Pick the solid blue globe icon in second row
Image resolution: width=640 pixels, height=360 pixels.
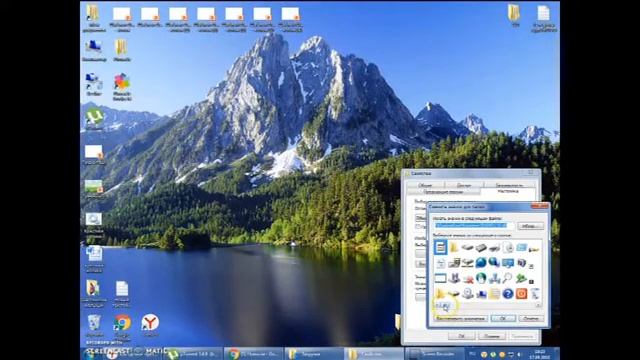click(481, 263)
